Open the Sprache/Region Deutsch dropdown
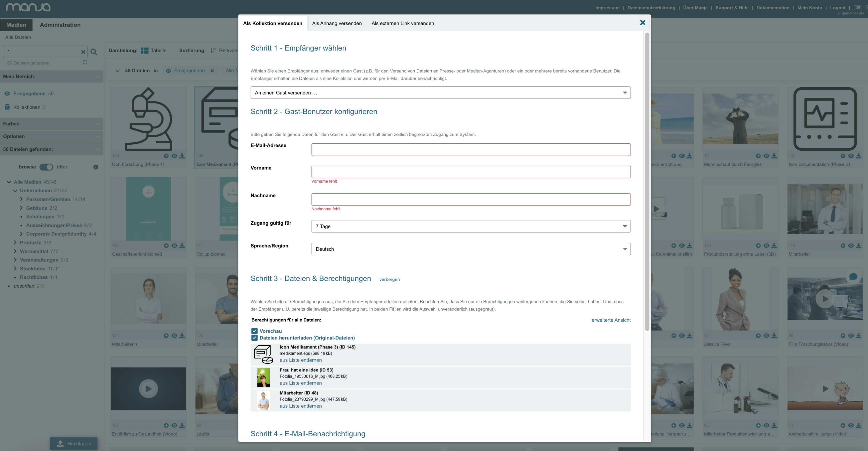This screenshot has height=451, width=868. [x=471, y=249]
